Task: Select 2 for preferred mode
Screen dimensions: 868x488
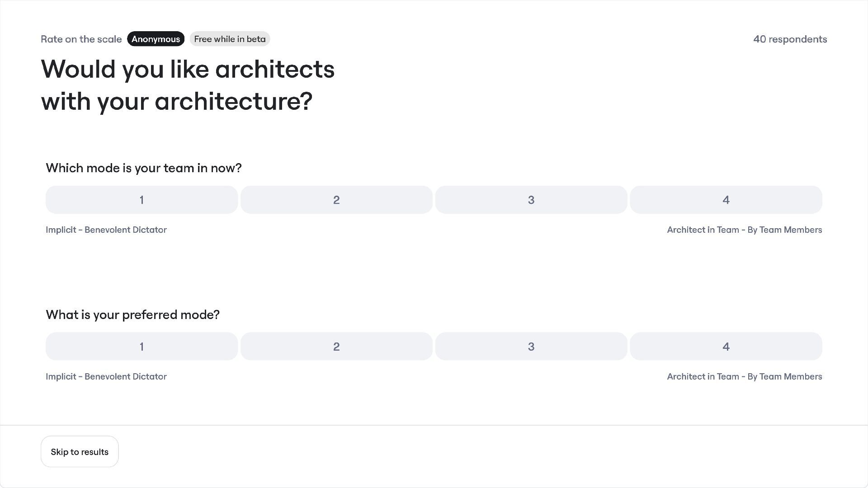Action: click(x=336, y=347)
